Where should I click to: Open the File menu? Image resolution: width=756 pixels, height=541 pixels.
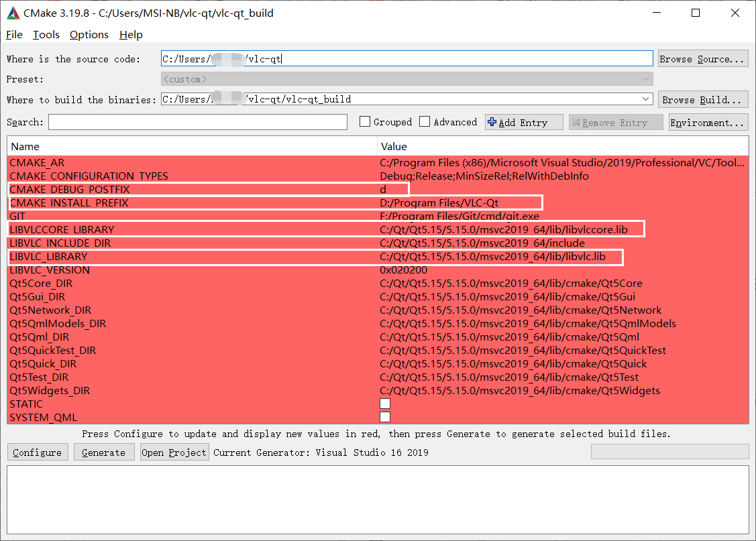(x=13, y=35)
